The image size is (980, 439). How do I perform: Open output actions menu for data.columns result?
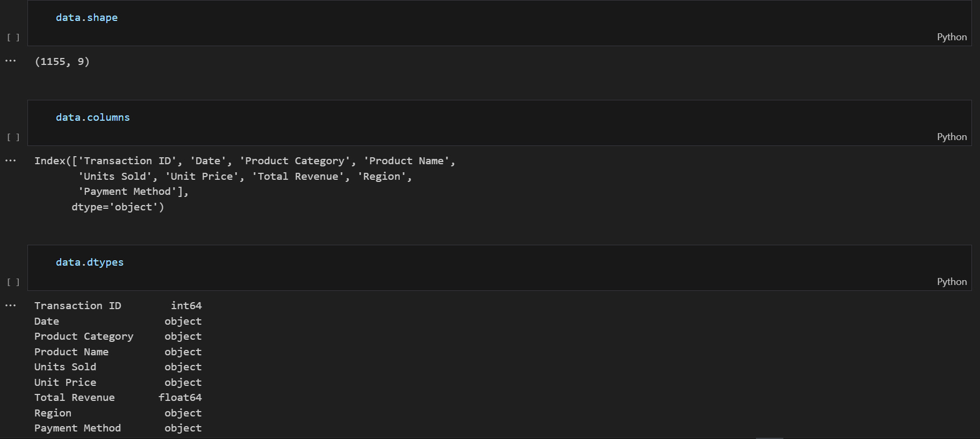(10, 161)
